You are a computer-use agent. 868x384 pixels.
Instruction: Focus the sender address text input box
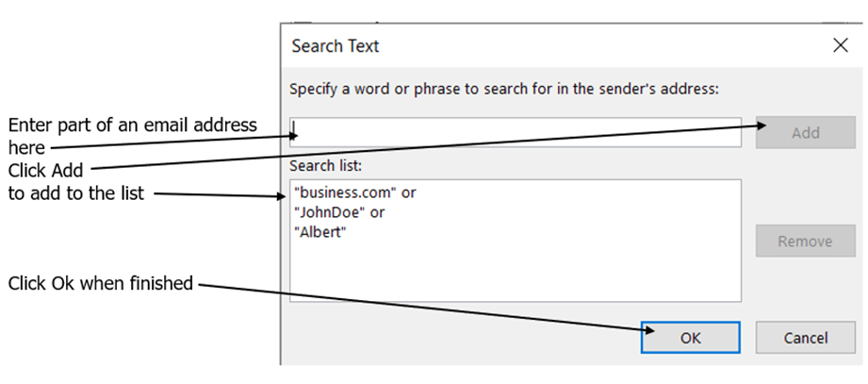516,132
